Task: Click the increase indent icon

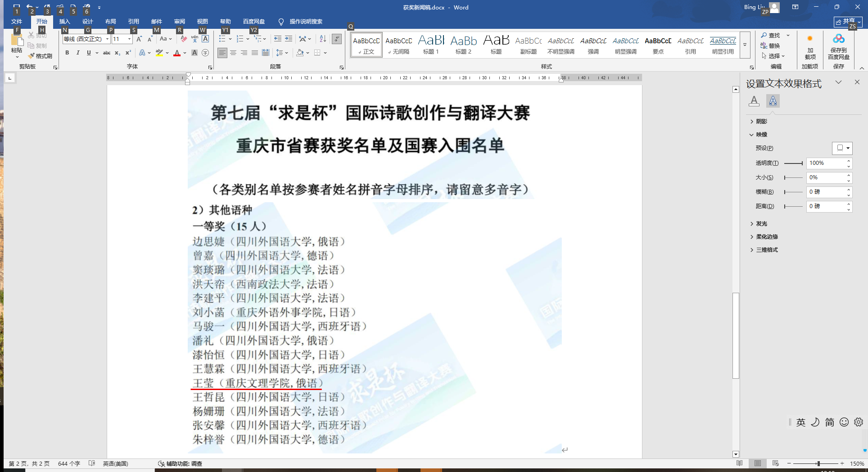Action: pyautogui.click(x=289, y=39)
